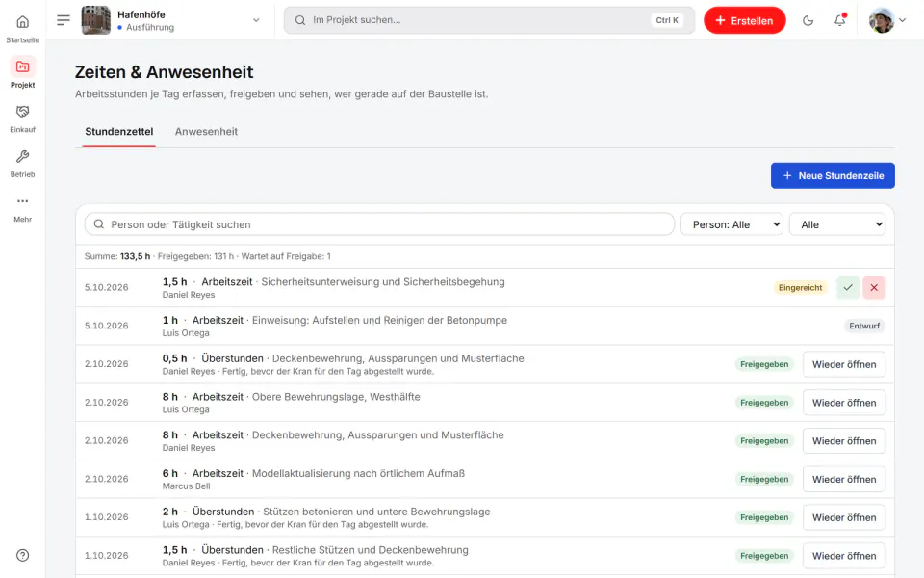The image size is (924, 578).
Task: Click the Entwurf status badge
Action: pos(864,326)
